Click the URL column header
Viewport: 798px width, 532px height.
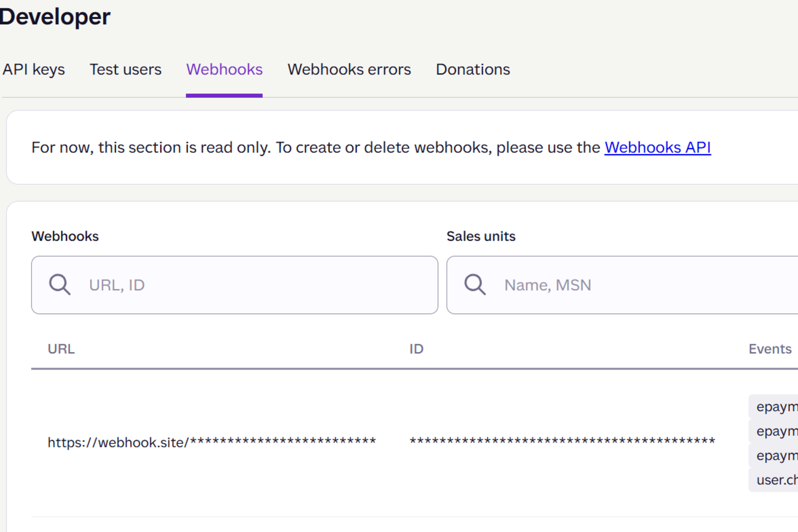coord(61,349)
